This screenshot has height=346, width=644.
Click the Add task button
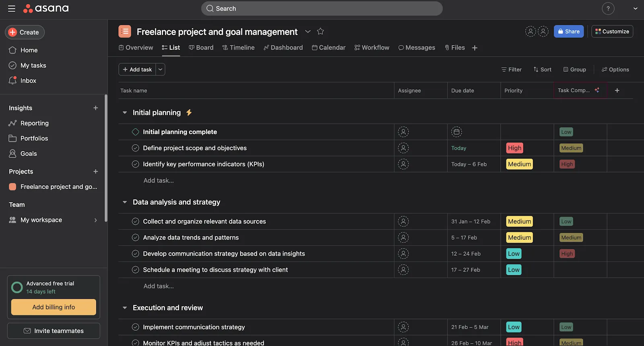click(x=137, y=69)
